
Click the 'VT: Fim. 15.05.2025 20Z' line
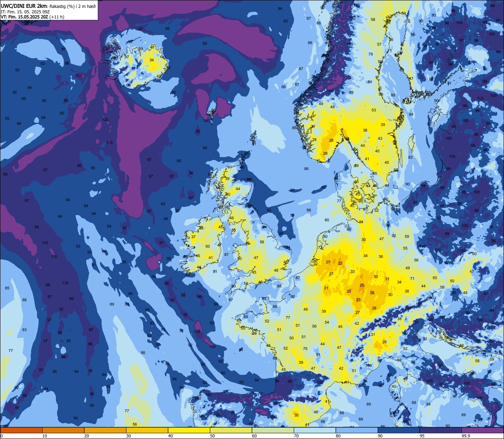(x=24, y=17)
